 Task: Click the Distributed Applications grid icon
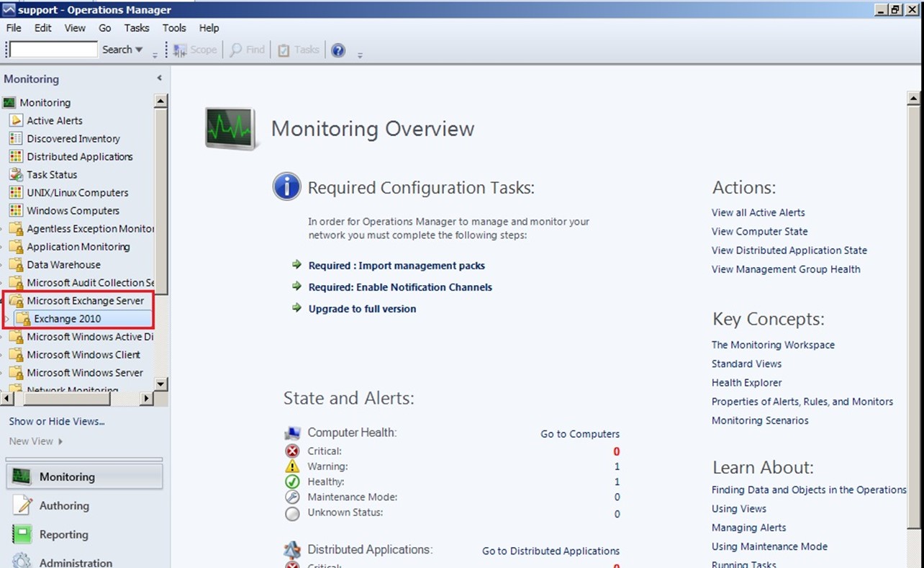click(x=16, y=156)
